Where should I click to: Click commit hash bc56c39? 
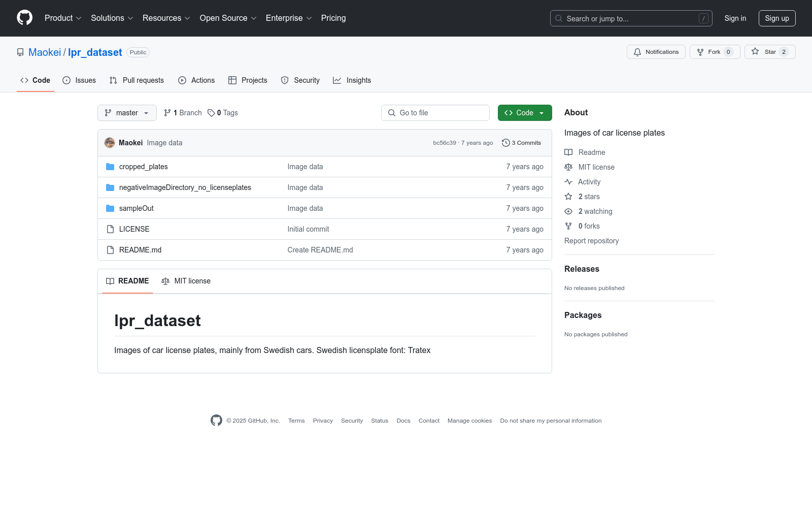(x=445, y=143)
